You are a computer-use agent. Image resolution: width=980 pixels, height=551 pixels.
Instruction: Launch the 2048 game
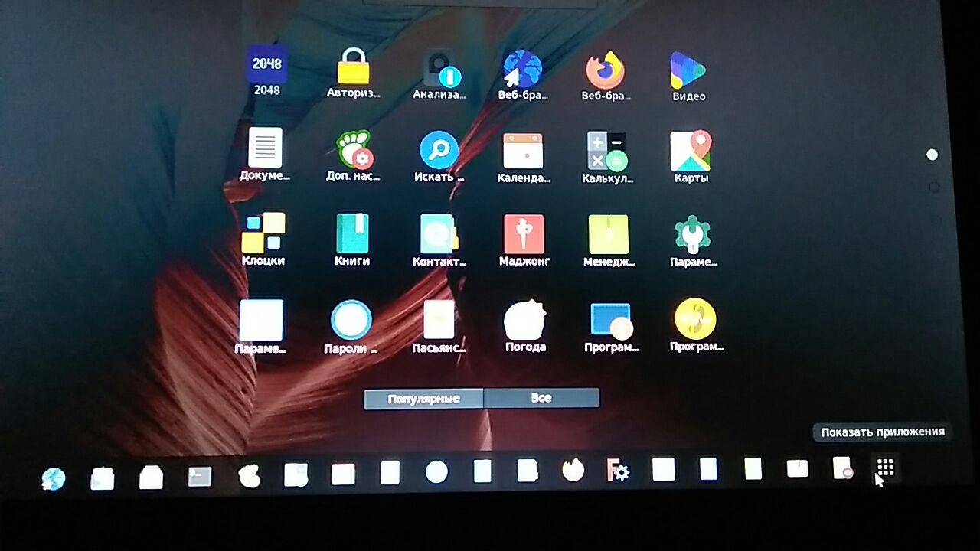[x=266, y=70]
